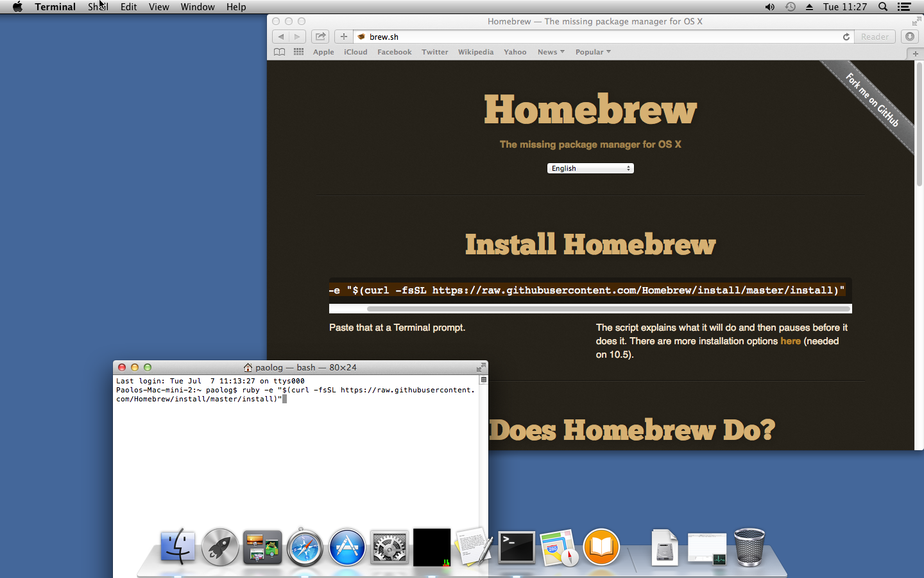The image size is (924, 578).
Task: Click the 'here' installation options link
Action: click(x=791, y=341)
